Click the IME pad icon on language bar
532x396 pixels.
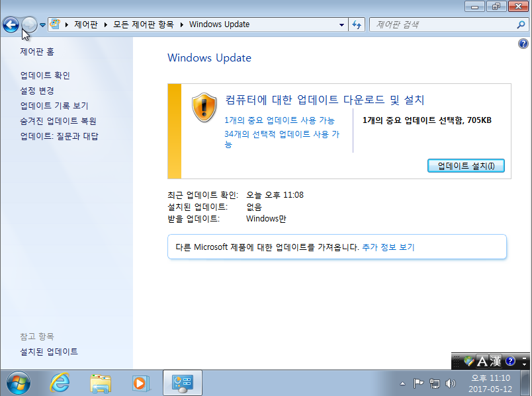(x=469, y=361)
